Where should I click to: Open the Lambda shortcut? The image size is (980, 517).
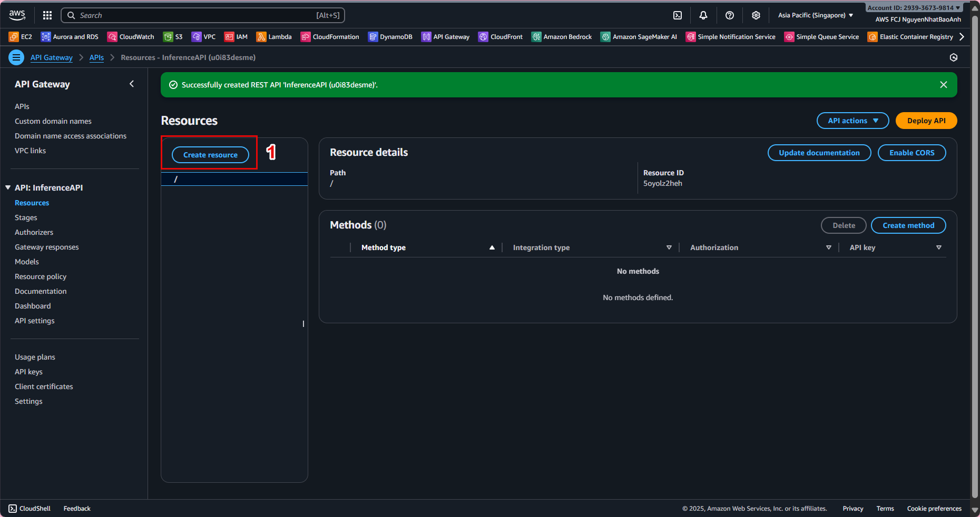[274, 37]
